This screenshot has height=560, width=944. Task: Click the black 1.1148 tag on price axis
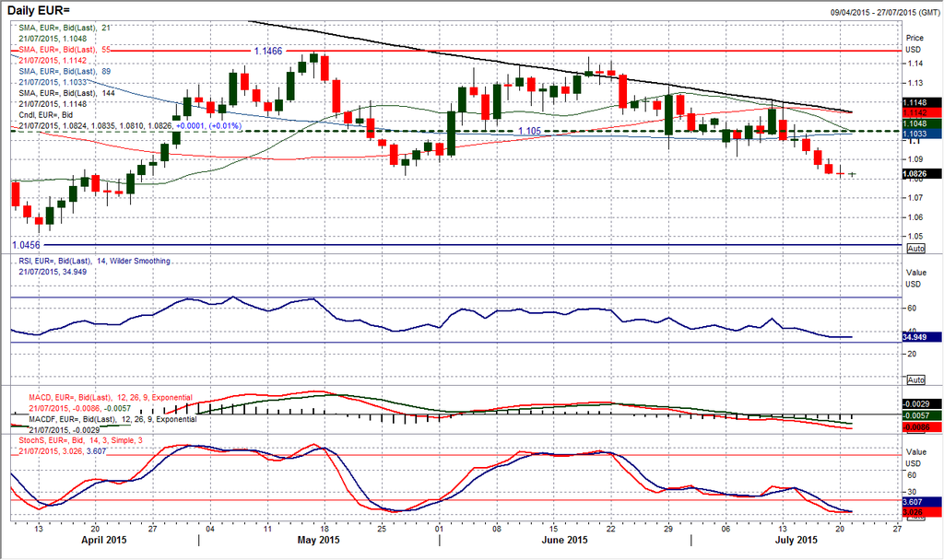(x=922, y=103)
